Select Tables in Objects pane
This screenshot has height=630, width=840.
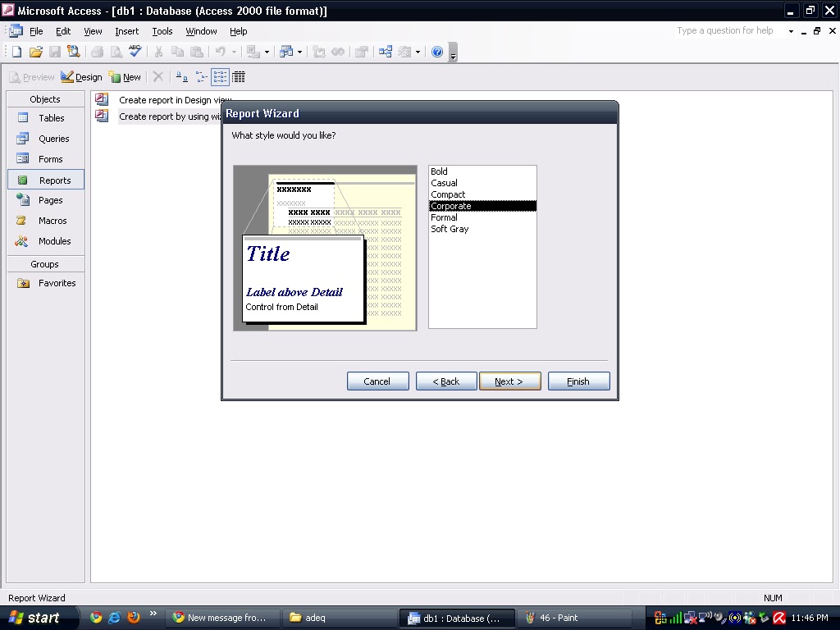click(x=46, y=118)
